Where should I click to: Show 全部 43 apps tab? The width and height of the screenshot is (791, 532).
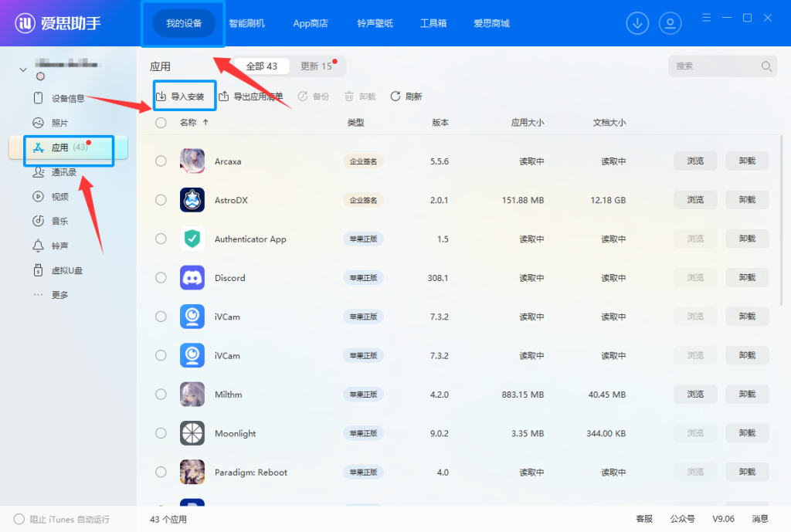click(x=261, y=66)
